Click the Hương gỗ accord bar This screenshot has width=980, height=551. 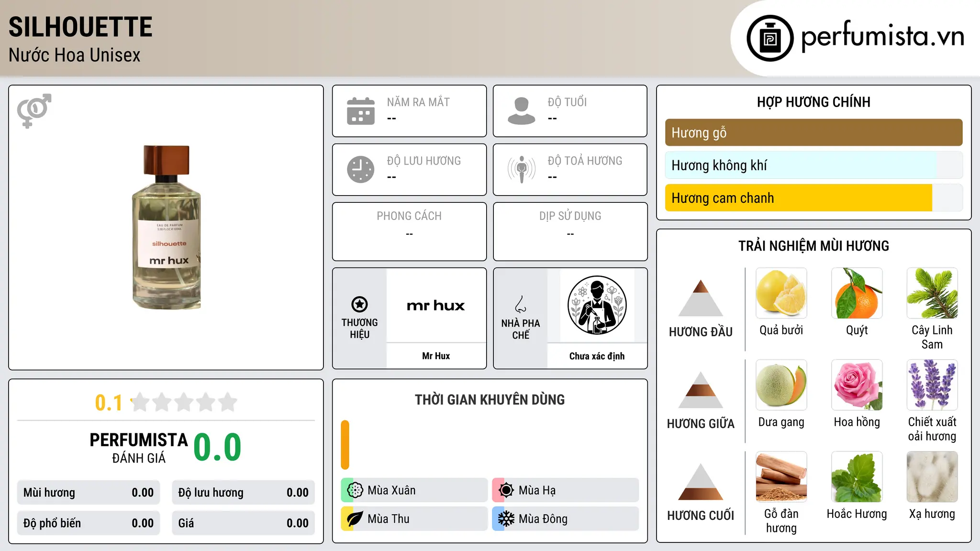813,132
